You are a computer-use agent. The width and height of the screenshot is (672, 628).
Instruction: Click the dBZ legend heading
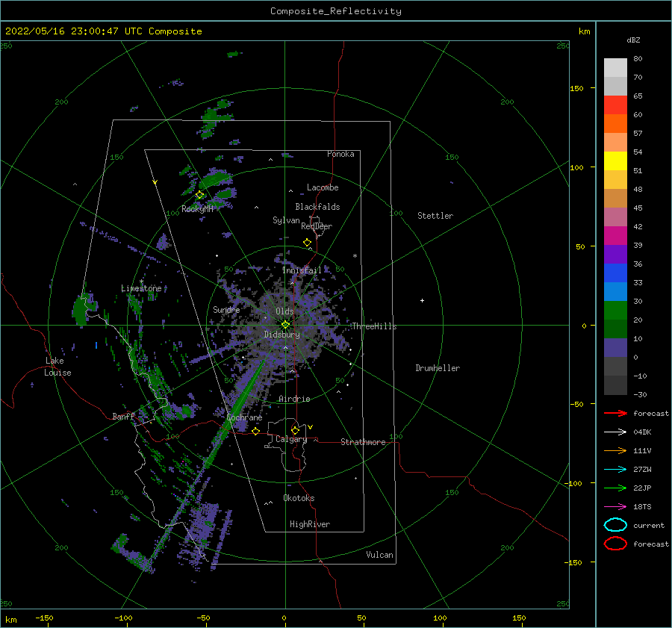click(x=633, y=40)
